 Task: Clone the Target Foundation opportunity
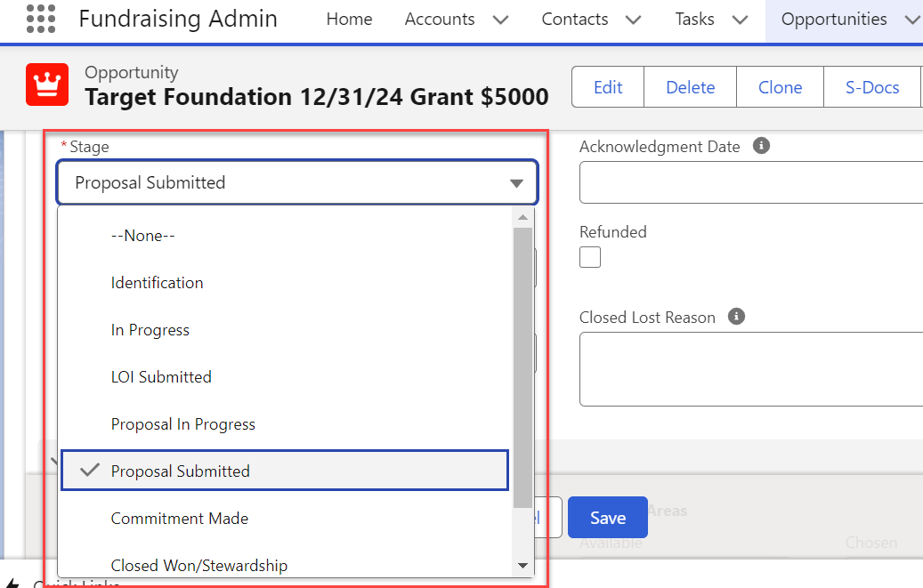780,86
